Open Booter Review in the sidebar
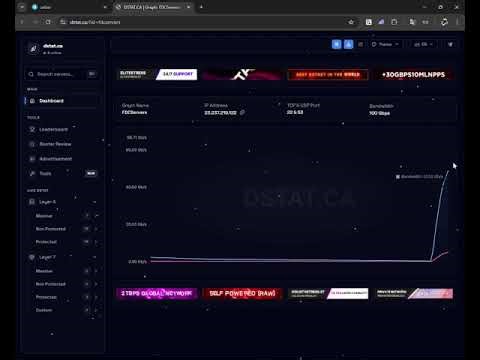 [55, 144]
